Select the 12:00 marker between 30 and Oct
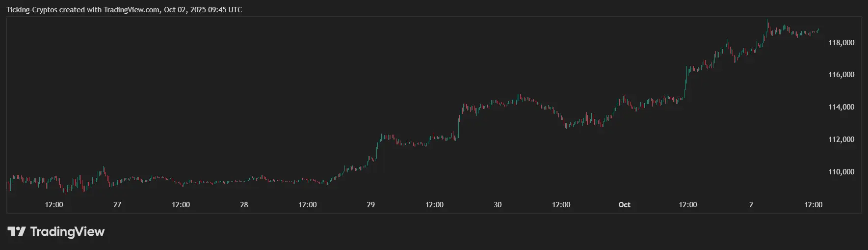Viewport: 868px width, 250px height. [561, 205]
